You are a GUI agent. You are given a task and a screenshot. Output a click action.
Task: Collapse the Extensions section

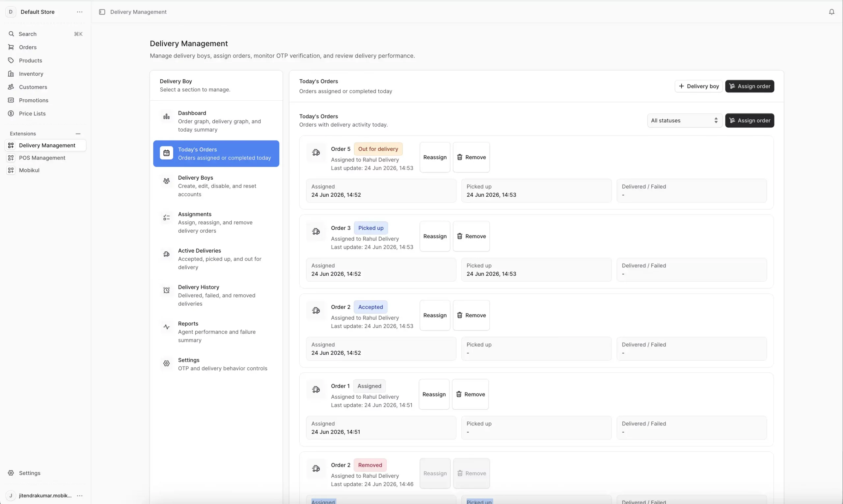coord(78,134)
